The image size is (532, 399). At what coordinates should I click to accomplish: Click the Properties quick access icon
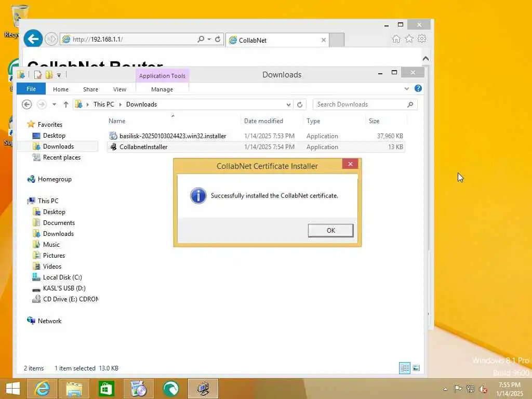(x=37, y=75)
